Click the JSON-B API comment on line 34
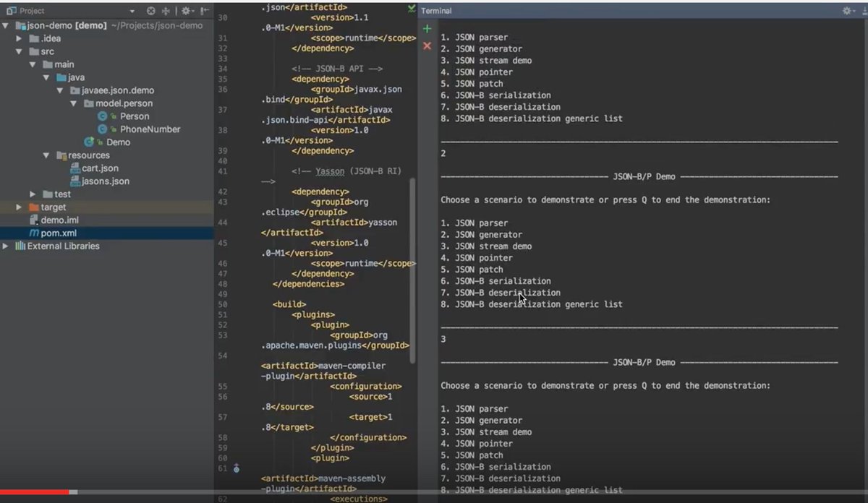 (x=337, y=69)
